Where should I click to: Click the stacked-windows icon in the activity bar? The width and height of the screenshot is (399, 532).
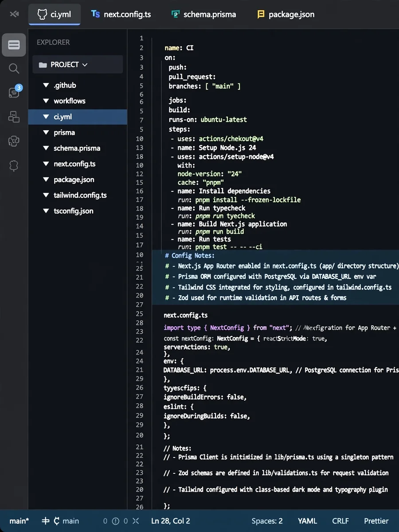pos(14,117)
